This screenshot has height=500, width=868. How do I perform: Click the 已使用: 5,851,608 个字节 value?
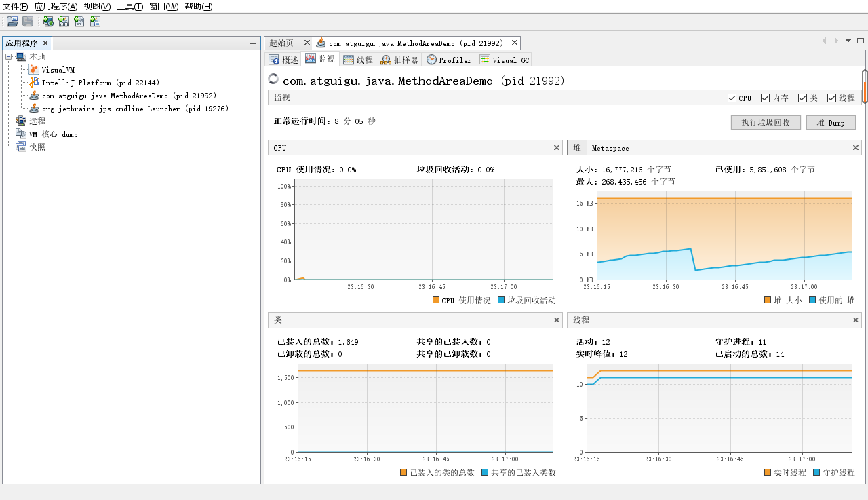pos(765,169)
